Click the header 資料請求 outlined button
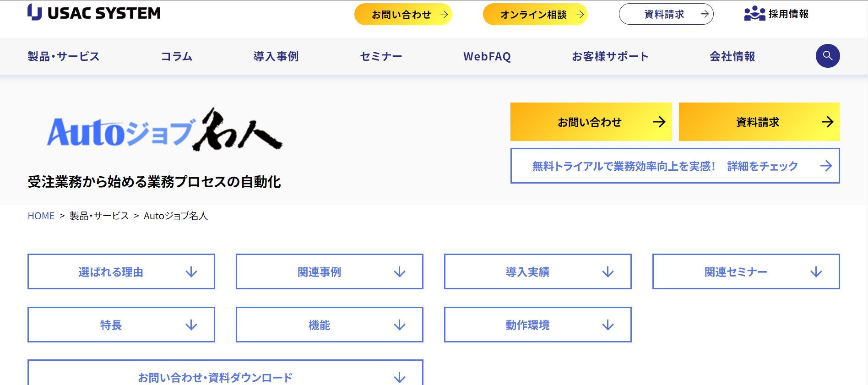Screen dimensions: 868x385 point(666,14)
